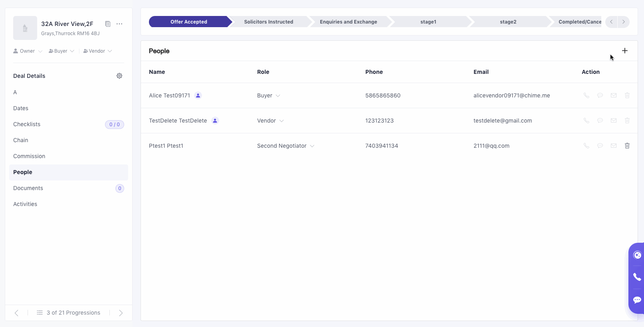Click email icon for TestDelete TestDelete
This screenshot has height=327, width=644.
click(613, 121)
